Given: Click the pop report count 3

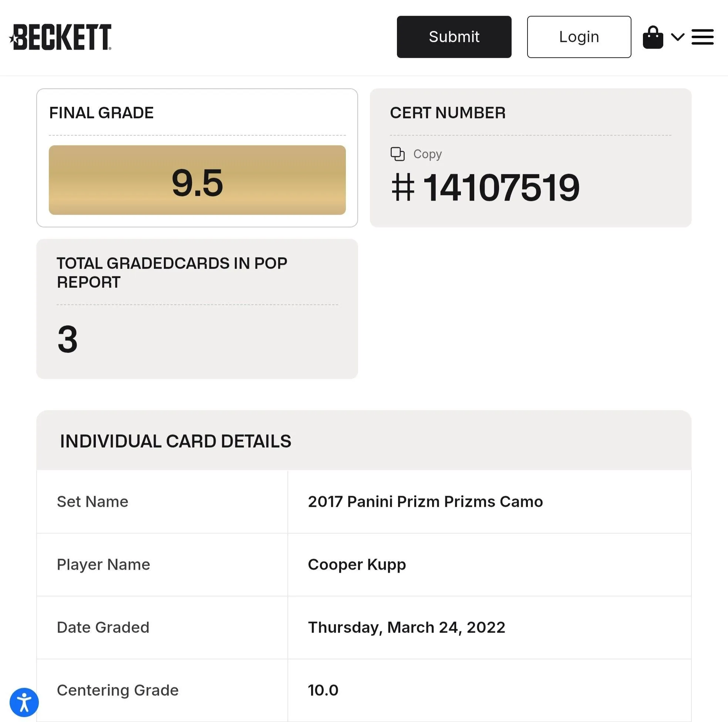Looking at the screenshot, I should (x=67, y=339).
